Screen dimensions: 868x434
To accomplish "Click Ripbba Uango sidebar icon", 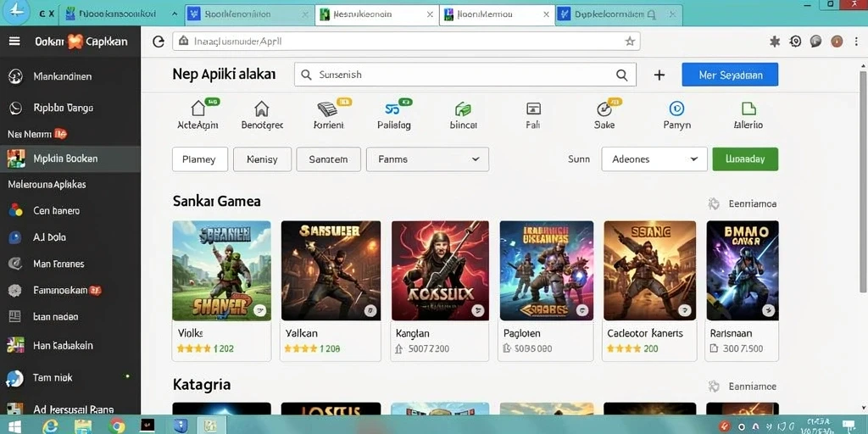I will click(15, 108).
